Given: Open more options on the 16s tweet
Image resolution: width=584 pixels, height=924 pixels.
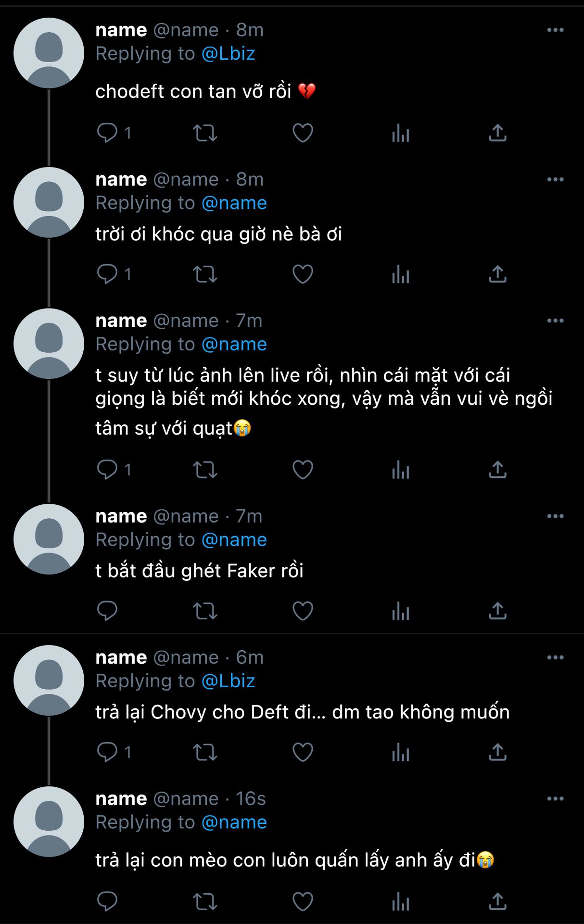Looking at the screenshot, I should pyautogui.click(x=555, y=799).
